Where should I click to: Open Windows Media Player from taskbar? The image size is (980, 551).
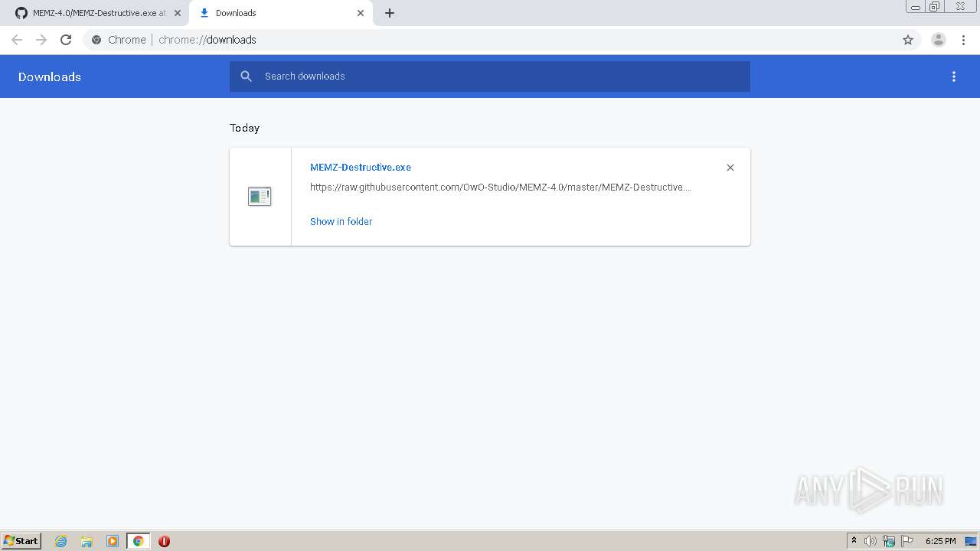point(113,541)
